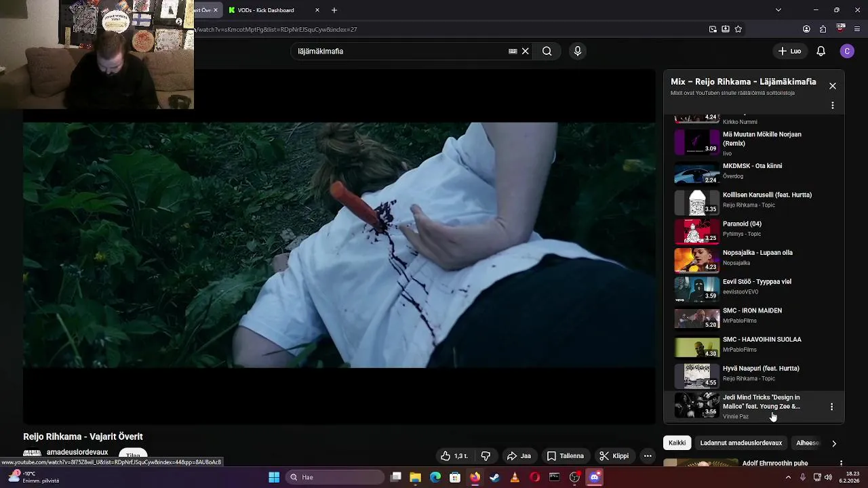Open the on-screen keyboard icon in search box
Viewport: 868px width, 488px height.
[x=513, y=51]
